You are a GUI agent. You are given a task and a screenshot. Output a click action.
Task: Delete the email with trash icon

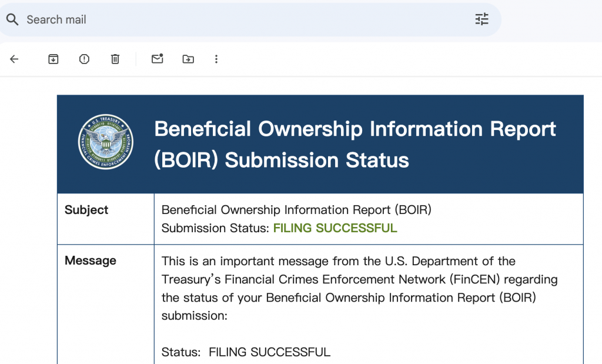tap(115, 59)
